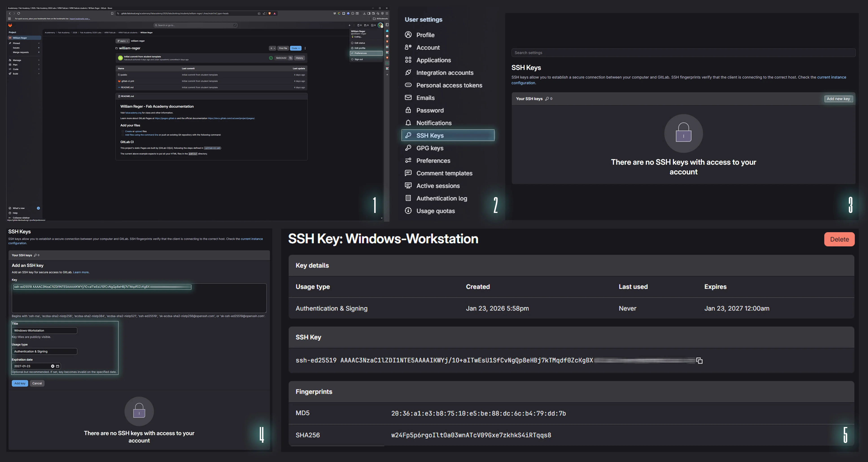
Task: Expand the Build section in project sidebar
Action: [x=15, y=73]
